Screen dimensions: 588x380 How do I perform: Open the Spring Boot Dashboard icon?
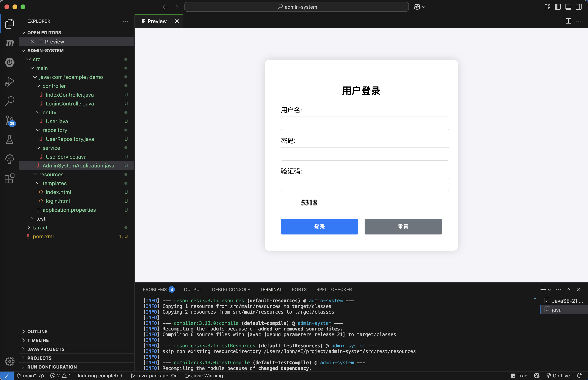(x=10, y=62)
